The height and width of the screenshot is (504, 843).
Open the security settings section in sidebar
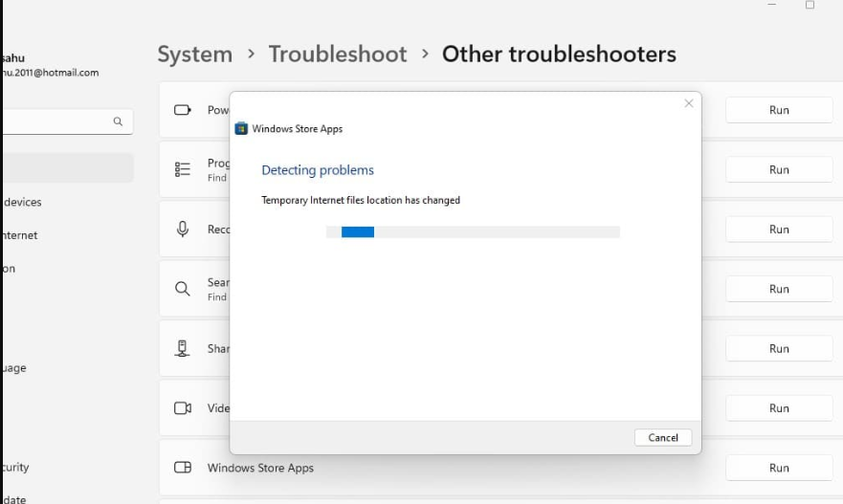(x=16, y=467)
